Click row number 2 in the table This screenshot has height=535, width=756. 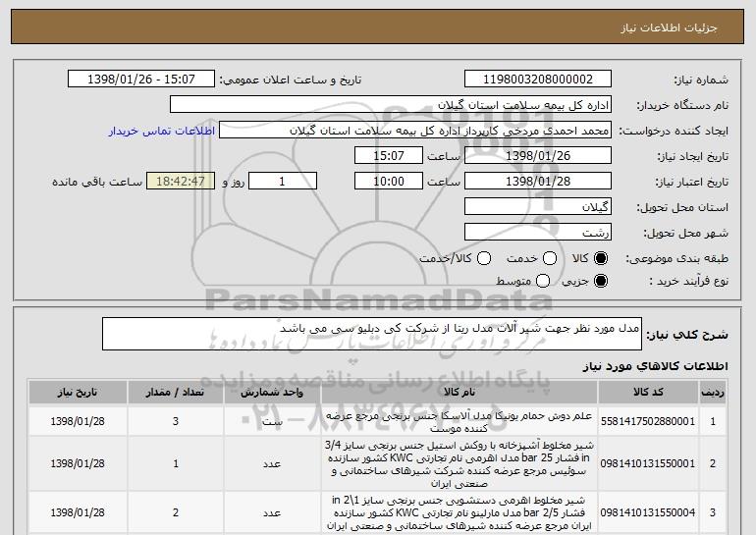point(713,463)
